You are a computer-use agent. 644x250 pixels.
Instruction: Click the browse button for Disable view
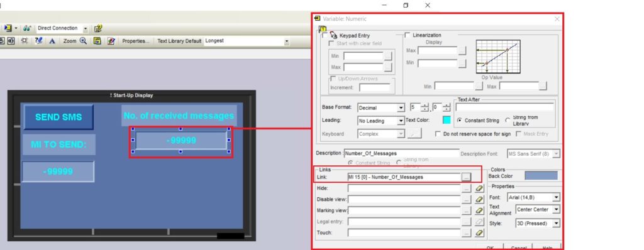(466, 200)
